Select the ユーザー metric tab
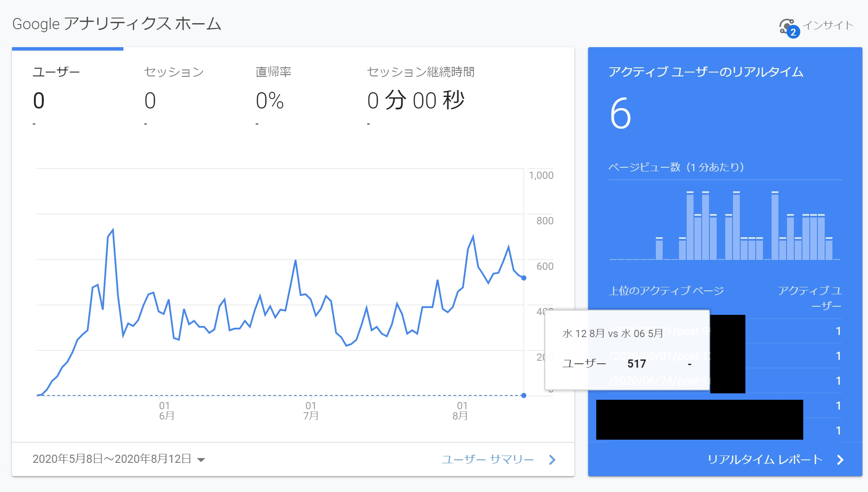Viewport: 868px width, 492px height. tap(56, 72)
